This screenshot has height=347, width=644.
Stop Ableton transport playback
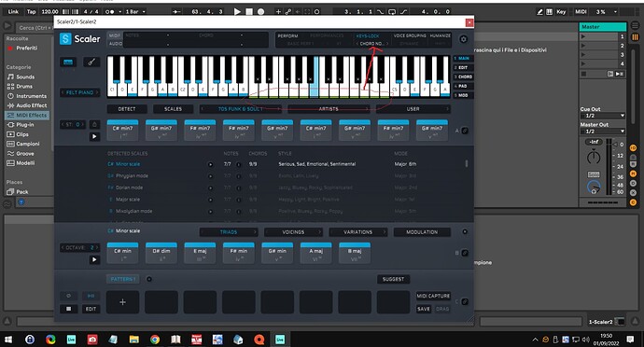pyautogui.click(x=249, y=11)
